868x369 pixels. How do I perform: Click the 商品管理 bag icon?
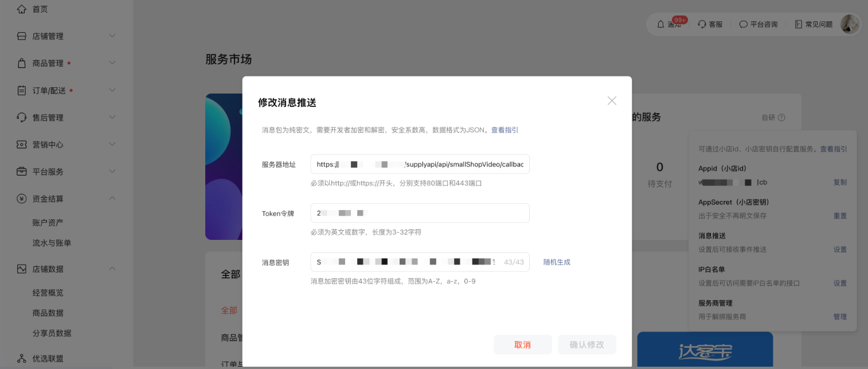point(22,63)
